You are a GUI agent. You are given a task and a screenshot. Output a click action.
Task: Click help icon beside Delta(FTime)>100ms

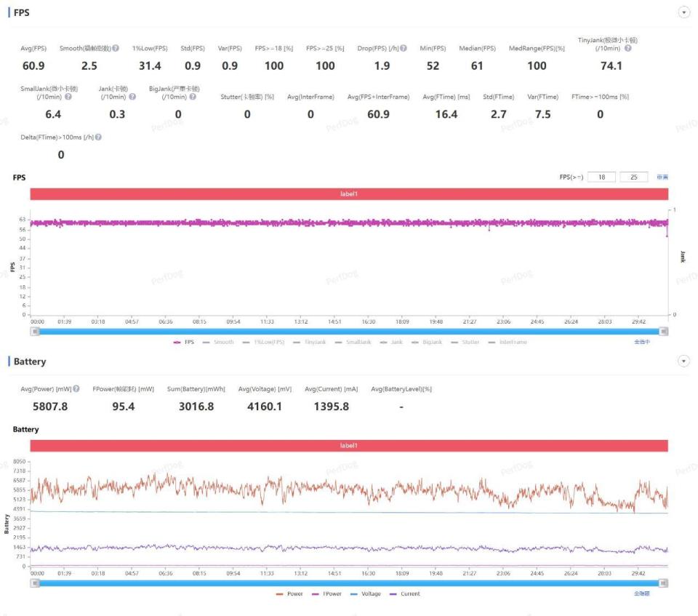(98, 137)
